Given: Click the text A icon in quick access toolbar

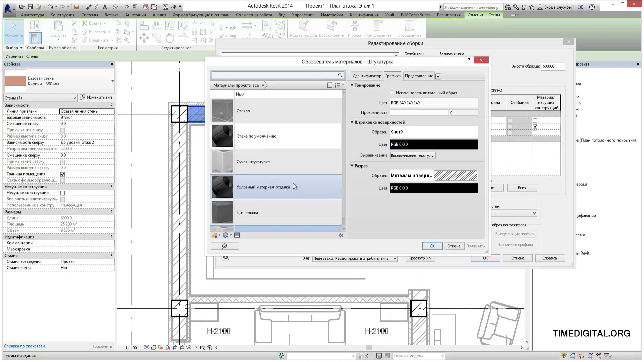Looking at the screenshot, I should pos(105,7).
